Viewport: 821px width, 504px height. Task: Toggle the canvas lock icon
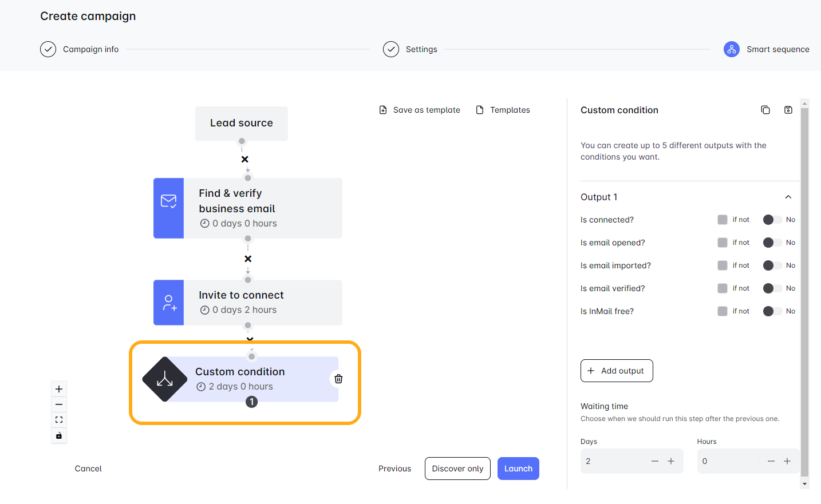(59, 435)
